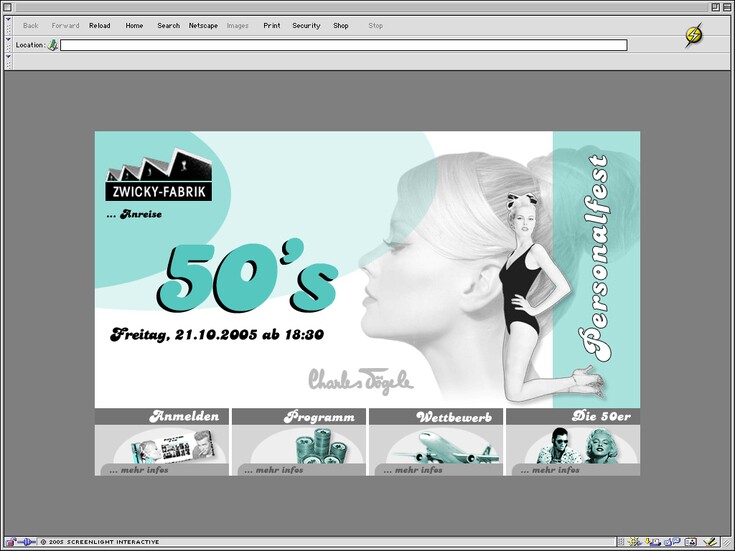The height and width of the screenshot is (551, 735).
Task: Follow 'mehr infos' link under Programm
Action: pyautogui.click(x=274, y=469)
